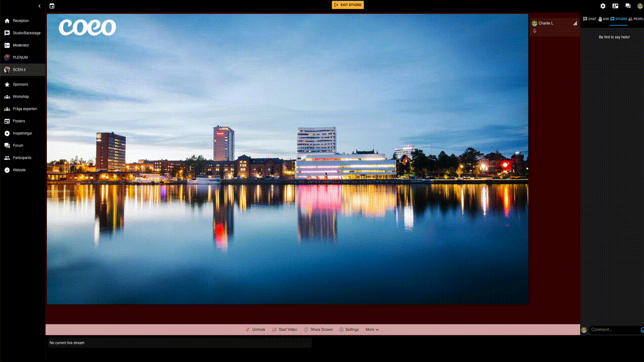Click Charlie L's muted microphone icon
This screenshot has width=644, height=362.
535,31
